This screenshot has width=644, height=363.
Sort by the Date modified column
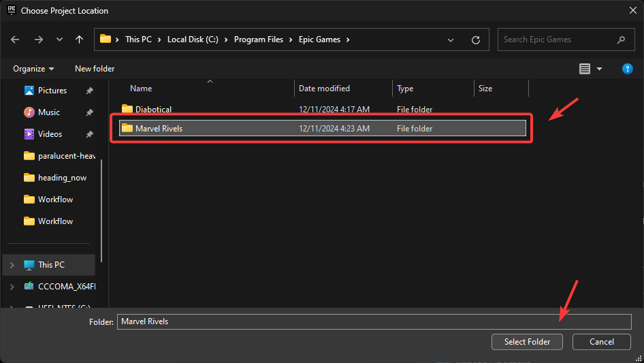pyautogui.click(x=325, y=89)
